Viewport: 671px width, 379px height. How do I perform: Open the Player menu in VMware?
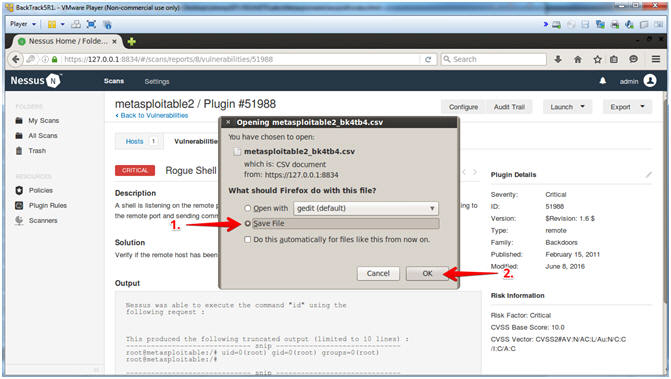(23, 24)
